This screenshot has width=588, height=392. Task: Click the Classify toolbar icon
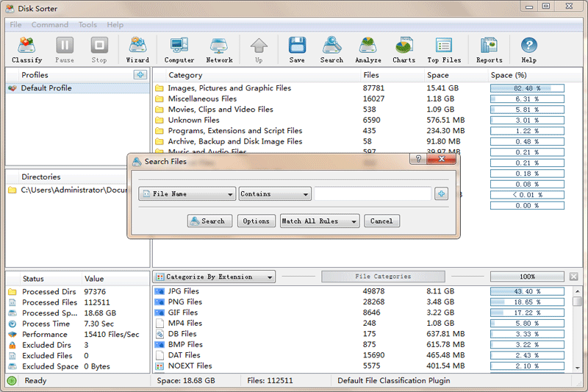click(x=27, y=49)
